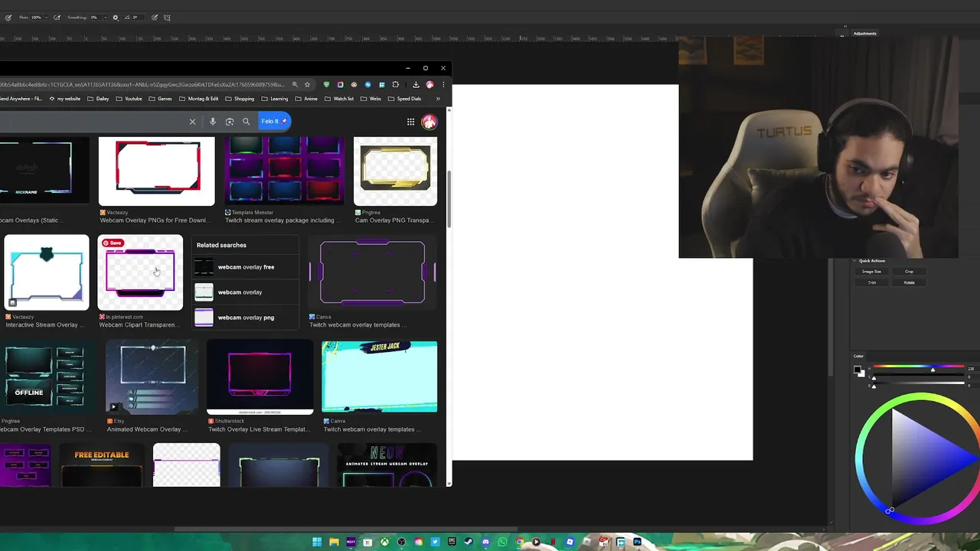The width and height of the screenshot is (980, 551).
Task: Open the Learning bookmarks folder
Action: (275, 99)
